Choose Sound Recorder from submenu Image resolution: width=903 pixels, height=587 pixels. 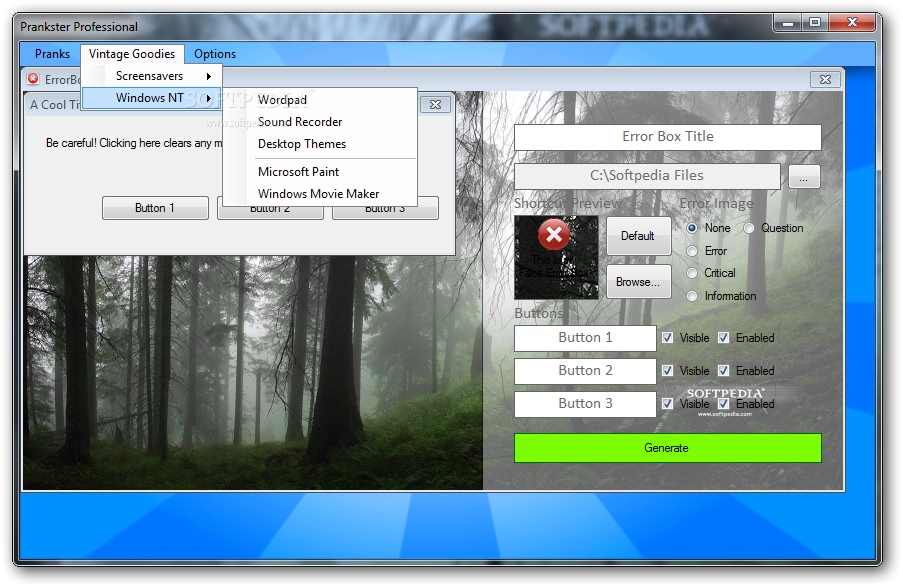[x=320, y=122]
